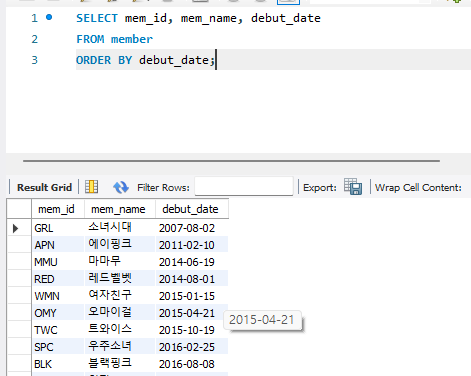Click the Export label in grid toolbar
Viewport: 471px width, 376px height.
pos(320,188)
